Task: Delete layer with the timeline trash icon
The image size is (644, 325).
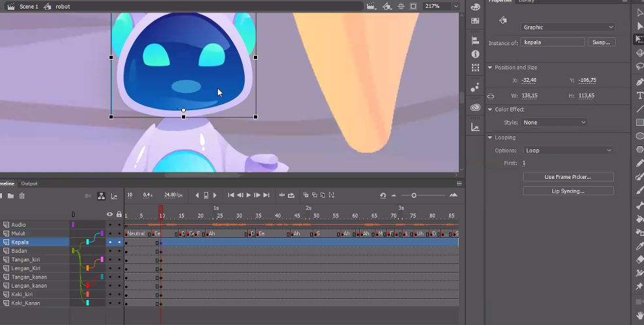Action: pyautogui.click(x=22, y=196)
